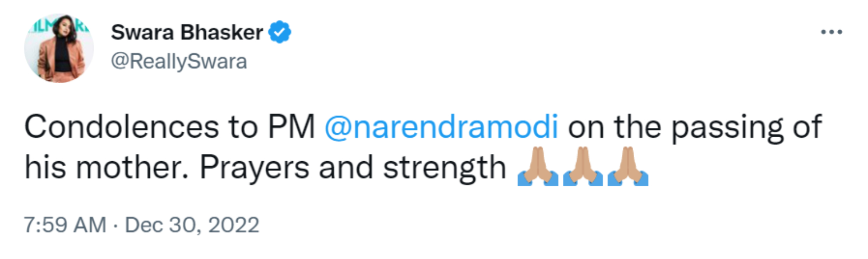Click the phrase "his mother."
This screenshot has height=259, width=868.
[x=106, y=168]
